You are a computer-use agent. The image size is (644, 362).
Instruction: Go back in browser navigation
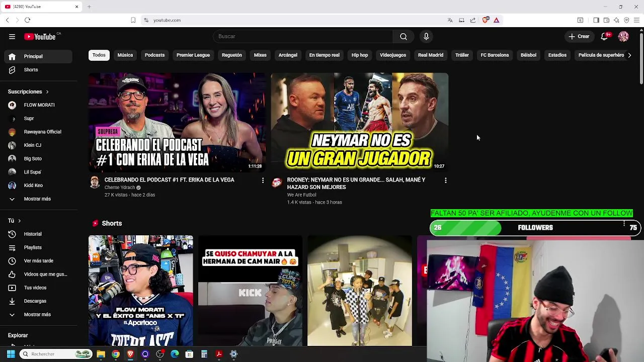[x=7, y=20]
